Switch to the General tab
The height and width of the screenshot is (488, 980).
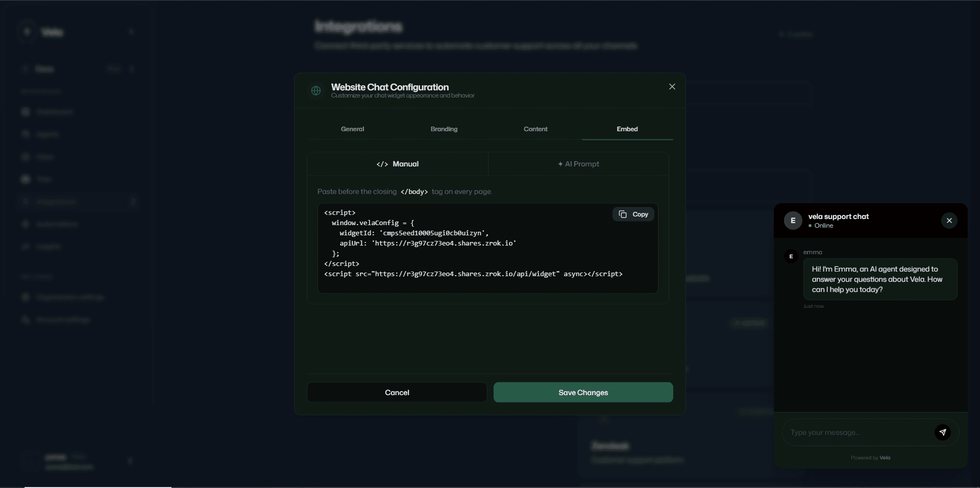[352, 129]
